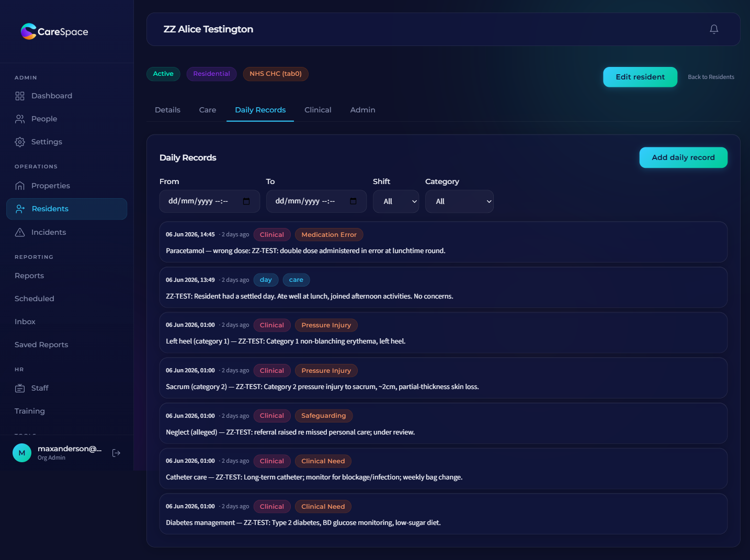750x560 pixels.
Task: Follow the Back to Residents link
Action: coord(711,77)
